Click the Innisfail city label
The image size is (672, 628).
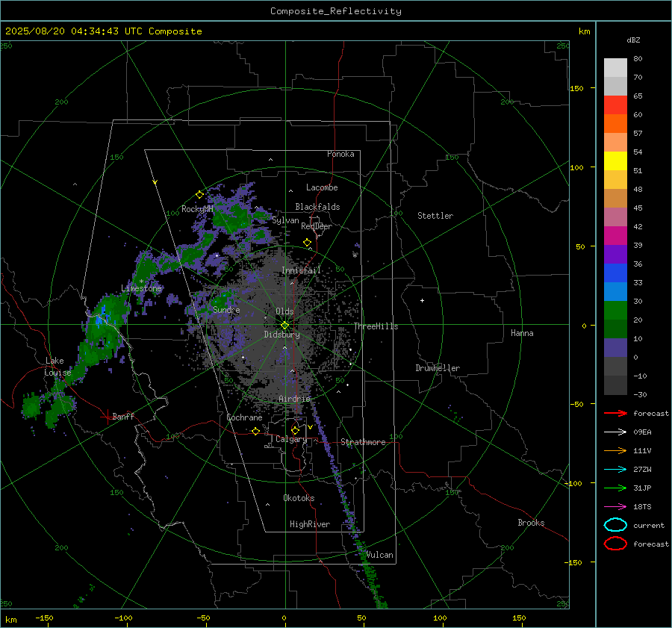(301, 270)
